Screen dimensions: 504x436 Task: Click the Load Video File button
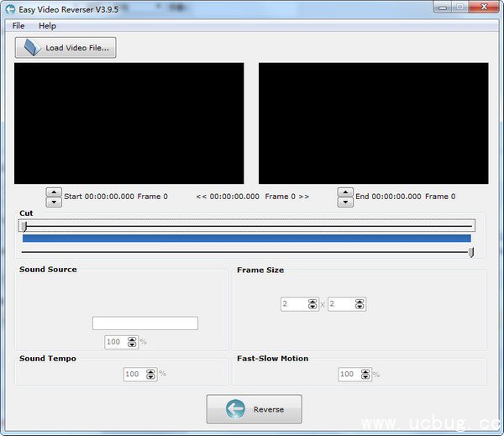[66, 48]
